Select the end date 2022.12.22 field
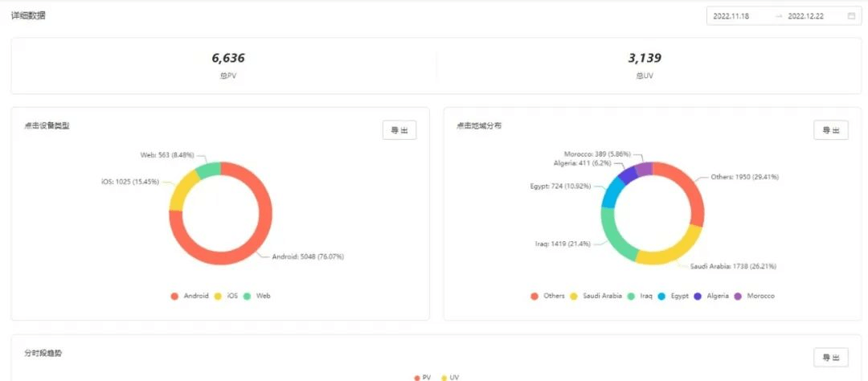This screenshot has width=868, height=381. pyautogui.click(x=807, y=16)
